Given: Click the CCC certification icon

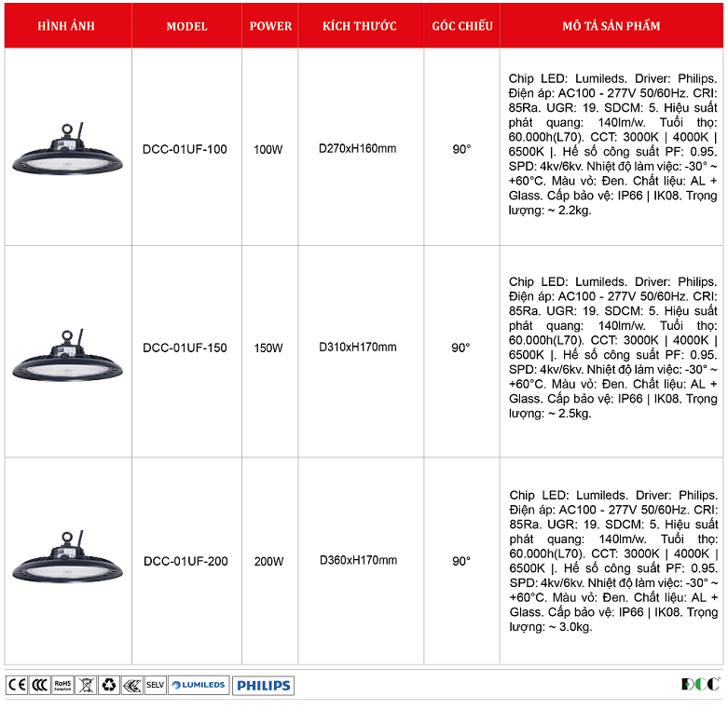Looking at the screenshot, I should click(39, 685).
